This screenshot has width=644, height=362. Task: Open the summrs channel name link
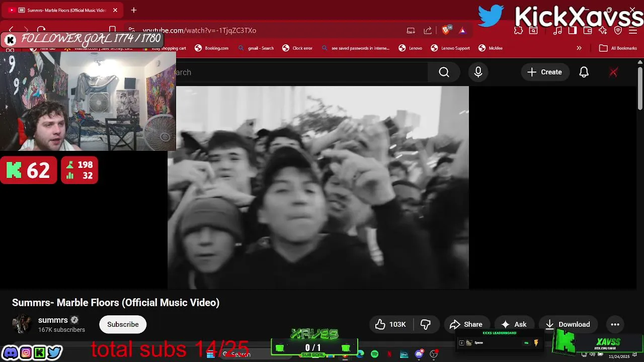53,320
